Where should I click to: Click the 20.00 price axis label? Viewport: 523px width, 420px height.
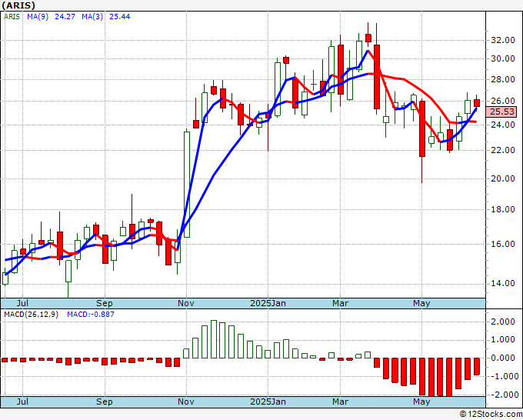503,178
